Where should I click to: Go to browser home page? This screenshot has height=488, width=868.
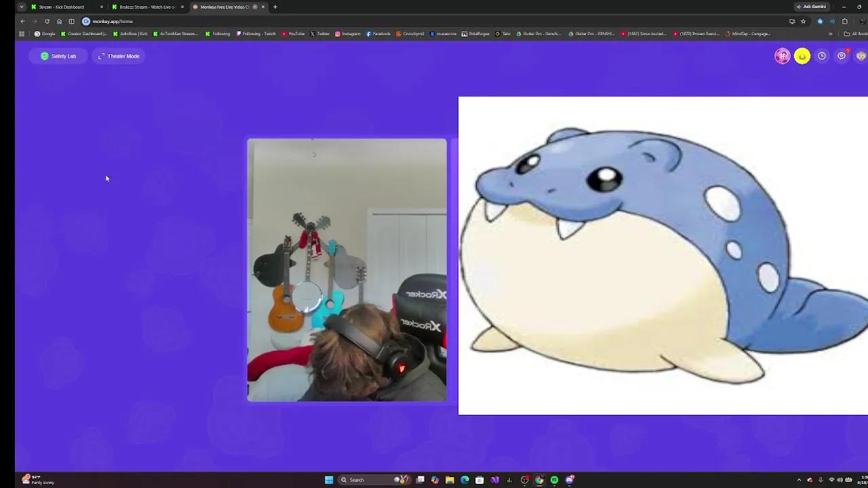tap(59, 21)
